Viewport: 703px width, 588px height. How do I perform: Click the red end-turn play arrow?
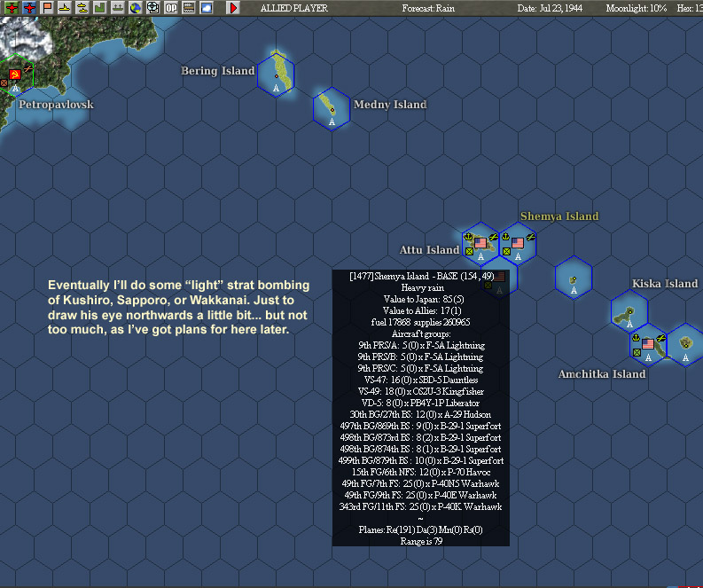pyautogui.click(x=232, y=8)
